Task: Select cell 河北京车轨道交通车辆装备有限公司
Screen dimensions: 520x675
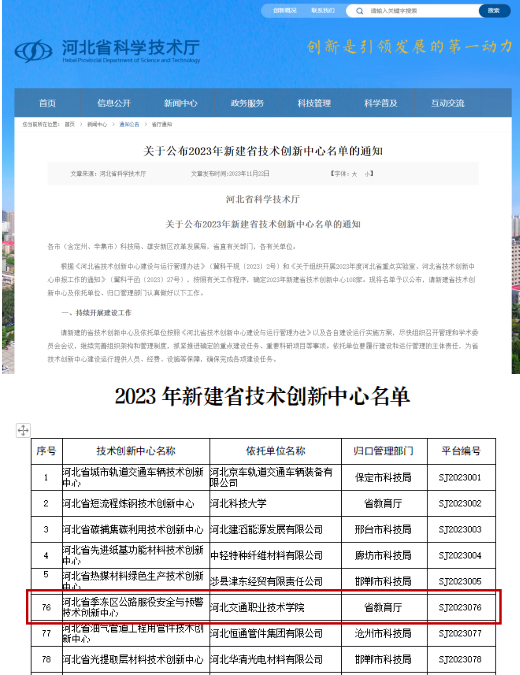Action: tap(275, 477)
